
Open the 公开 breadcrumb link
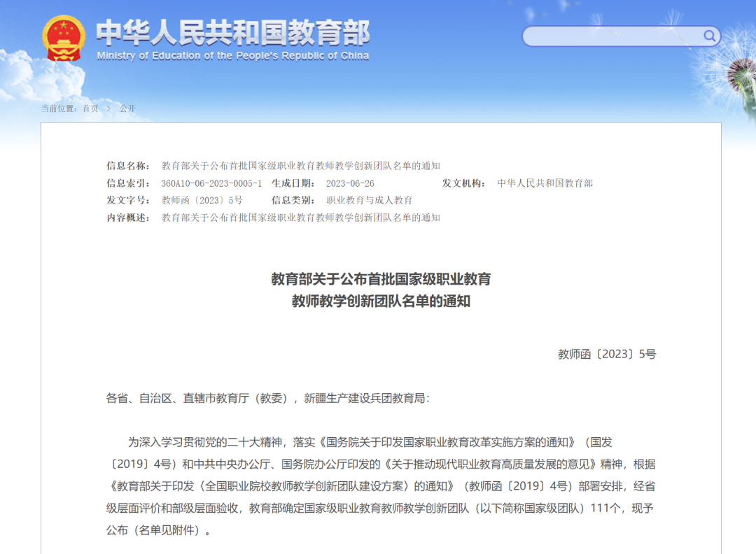tap(127, 108)
